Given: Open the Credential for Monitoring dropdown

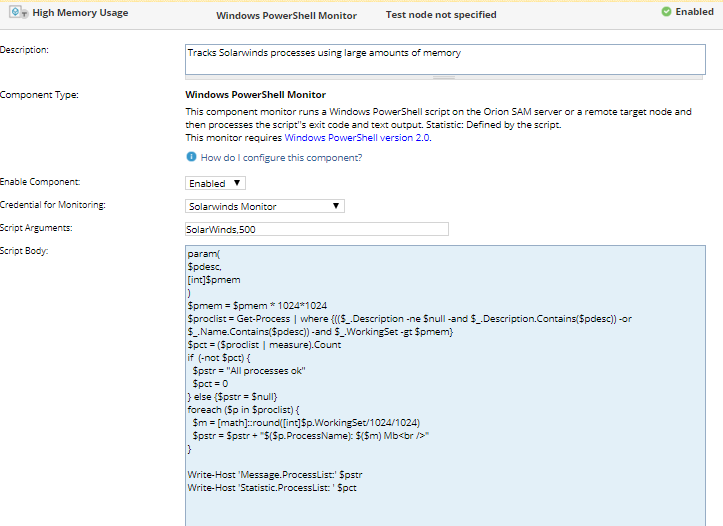Looking at the screenshot, I should pyautogui.click(x=265, y=206).
